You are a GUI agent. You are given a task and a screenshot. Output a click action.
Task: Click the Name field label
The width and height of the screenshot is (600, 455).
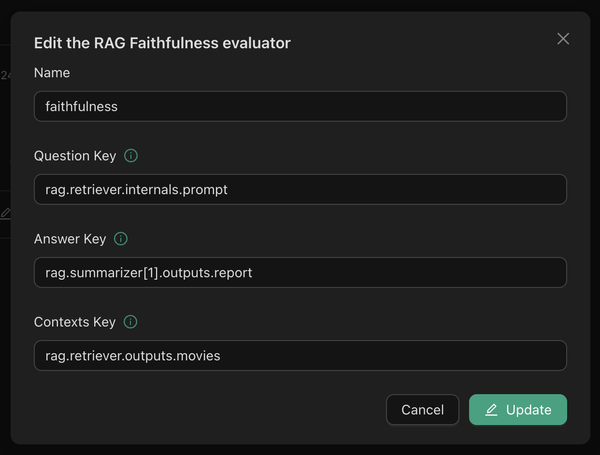[52, 73]
